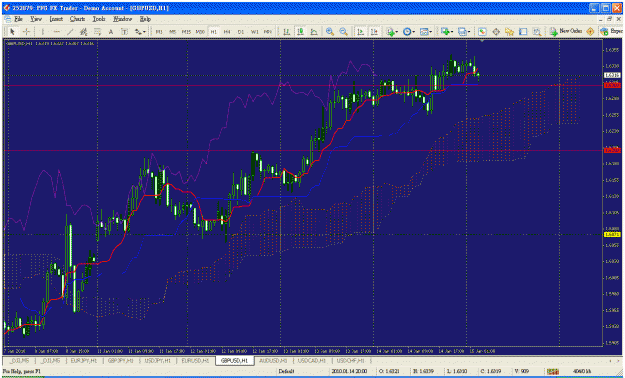This screenshot has width=625, height=378.
Task: Activate the Crosshair tool
Action: [26, 32]
